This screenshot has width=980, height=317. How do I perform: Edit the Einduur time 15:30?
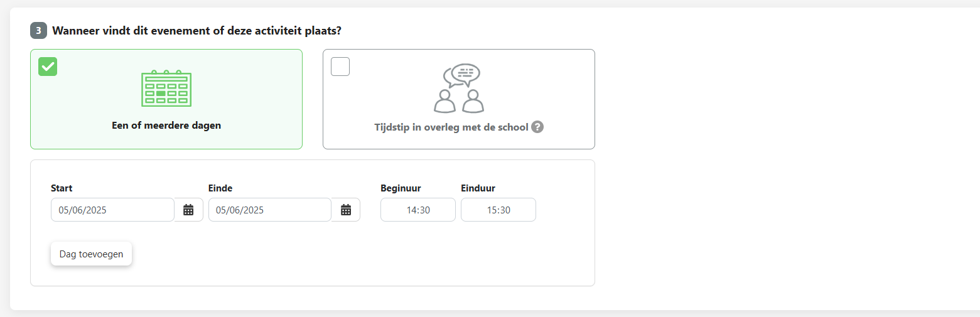[x=498, y=210]
